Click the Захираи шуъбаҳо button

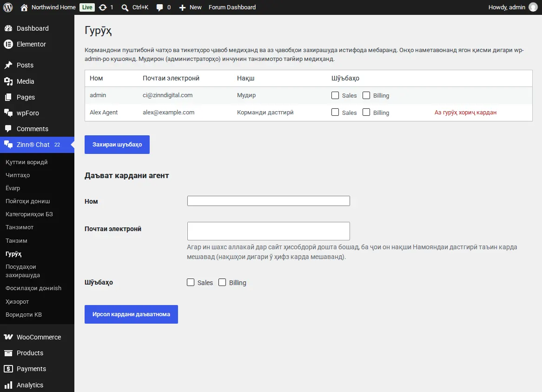click(117, 145)
